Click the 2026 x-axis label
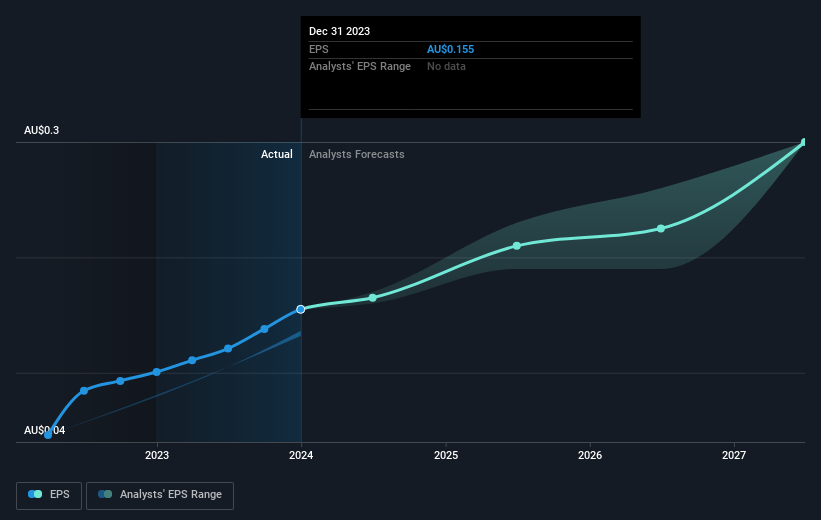This screenshot has width=821, height=520. point(590,455)
